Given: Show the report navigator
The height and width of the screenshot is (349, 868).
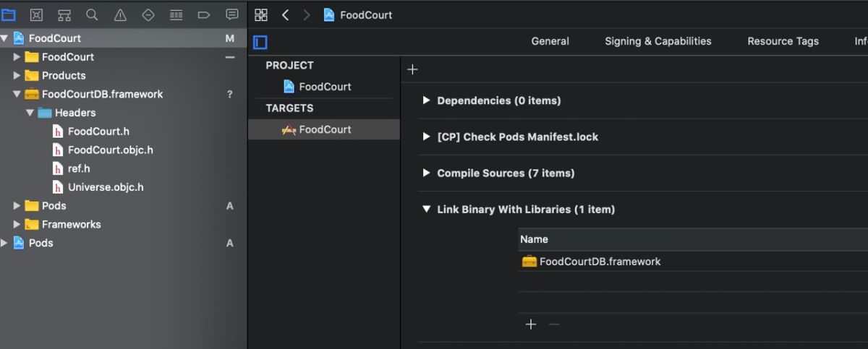Looking at the screenshot, I should click(x=232, y=14).
